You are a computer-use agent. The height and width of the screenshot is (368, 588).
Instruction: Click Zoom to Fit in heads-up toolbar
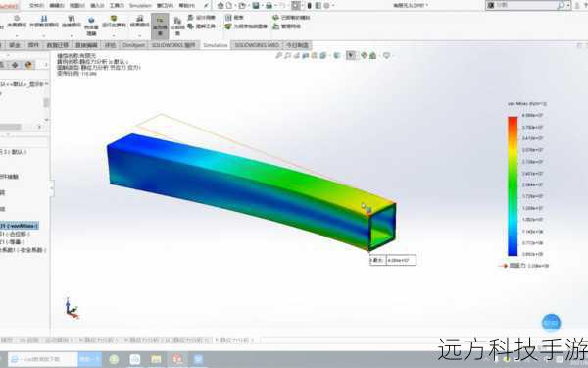point(278,56)
